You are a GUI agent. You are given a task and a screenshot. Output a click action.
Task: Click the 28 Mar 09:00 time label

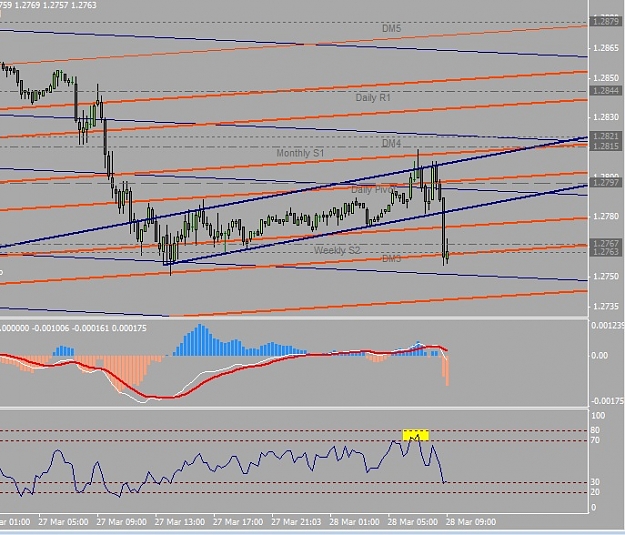(x=471, y=522)
